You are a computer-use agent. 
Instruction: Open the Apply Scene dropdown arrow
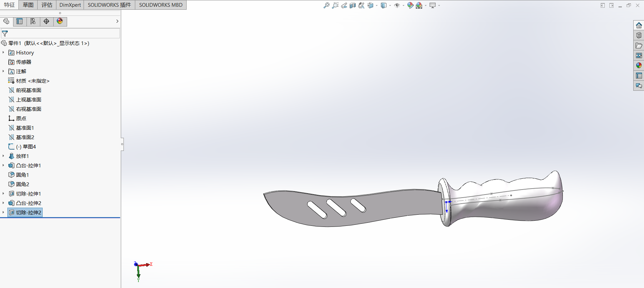point(426,5)
